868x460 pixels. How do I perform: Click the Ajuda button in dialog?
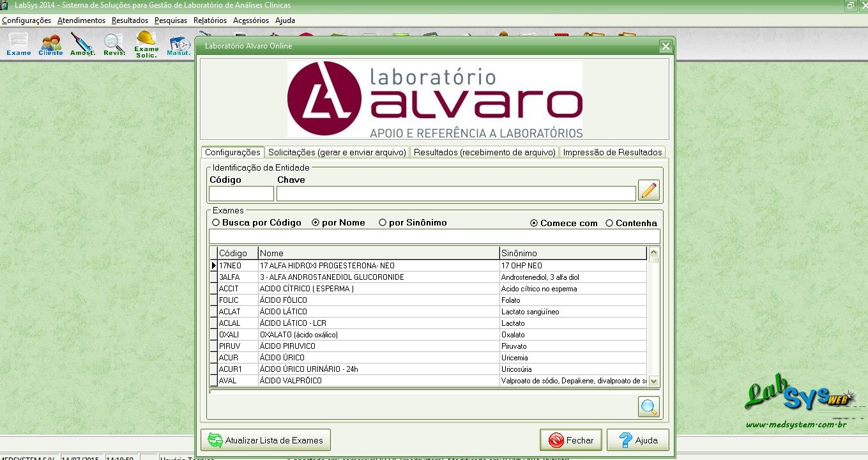(637, 440)
